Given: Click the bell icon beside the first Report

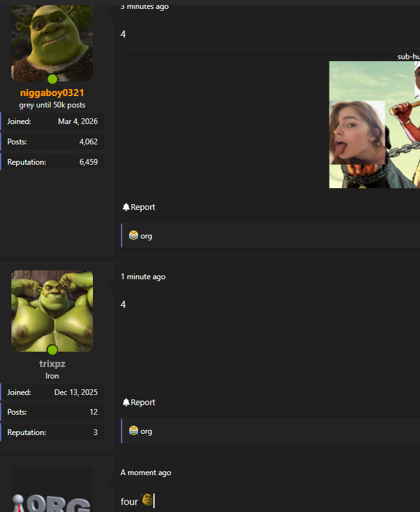Looking at the screenshot, I should 126,207.
